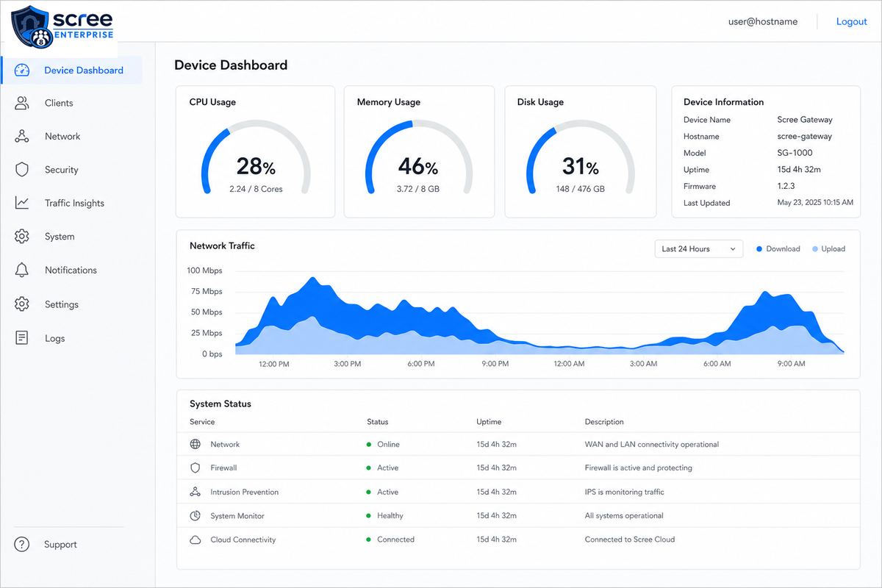Click the SG-1000 model value
Viewport: 882px width, 588px height.
click(x=795, y=153)
